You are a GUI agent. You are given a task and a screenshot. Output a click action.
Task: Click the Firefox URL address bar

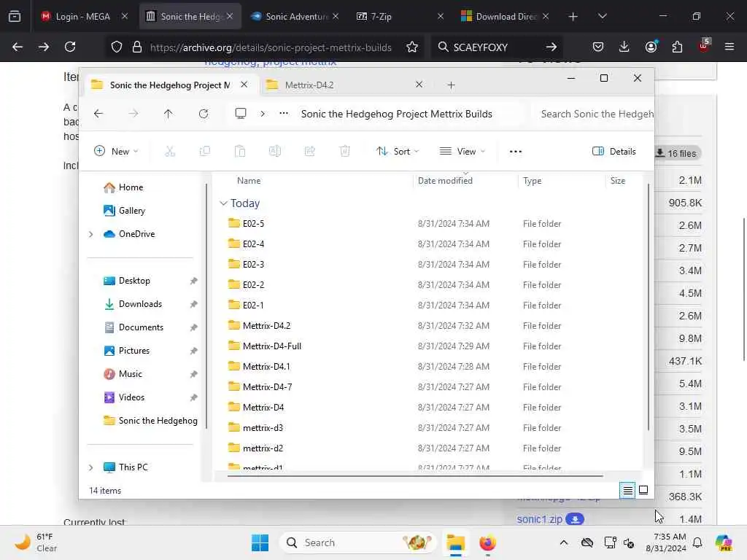[271, 47]
